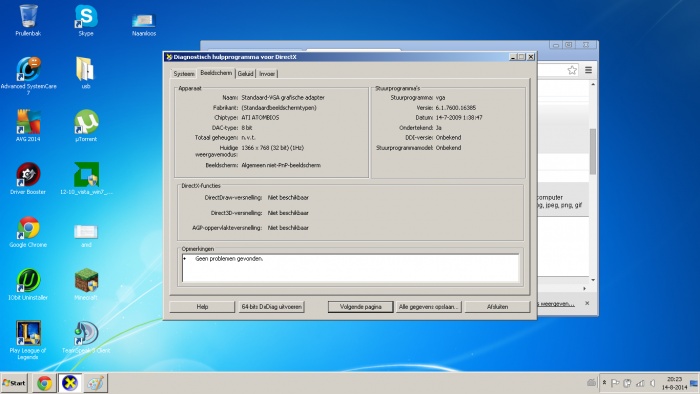Click the Chrome window vertical scrollbar thumb
Viewport: 700px width, 394px height.
click(x=593, y=152)
